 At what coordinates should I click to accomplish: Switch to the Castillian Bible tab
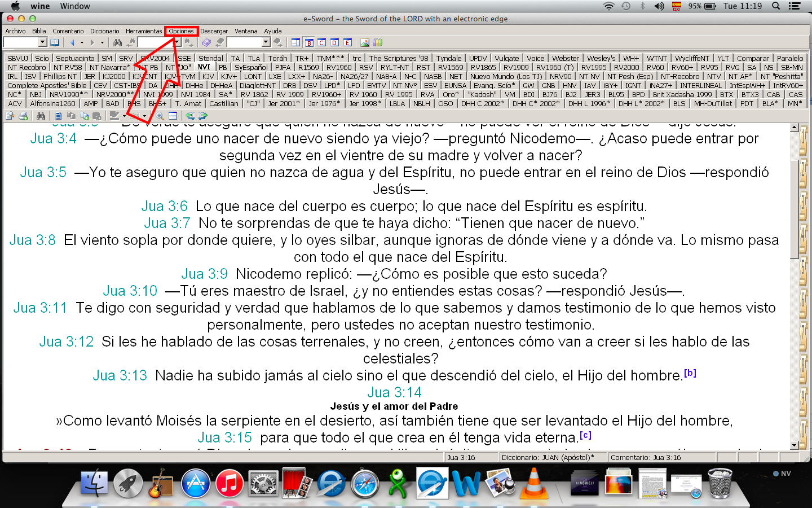(224, 103)
